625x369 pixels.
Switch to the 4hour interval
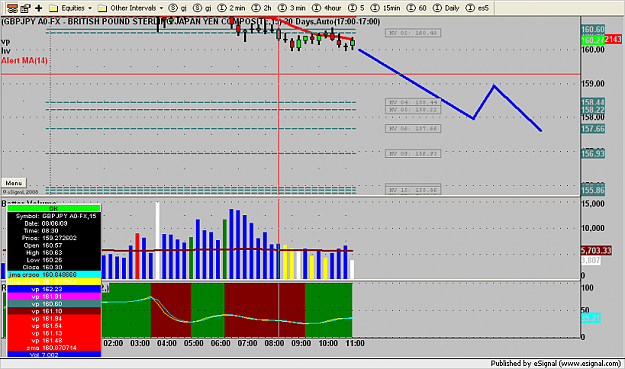pyautogui.click(x=327, y=8)
